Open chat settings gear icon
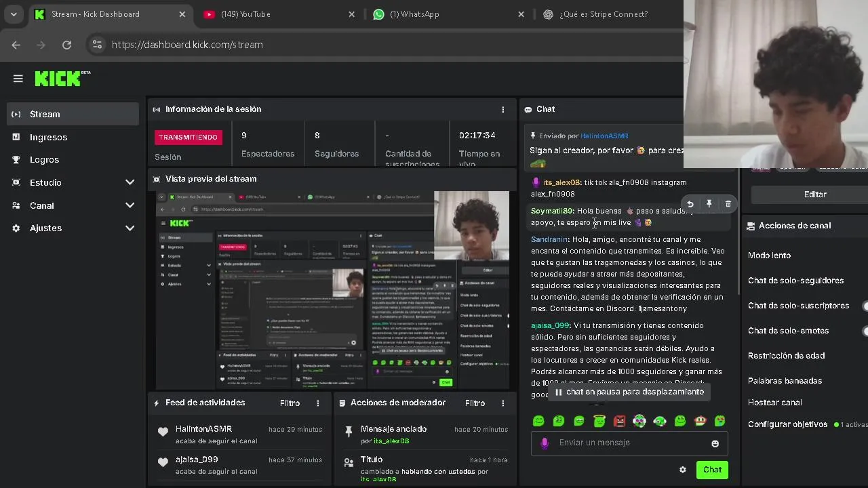The width and height of the screenshot is (868, 488). tap(683, 470)
